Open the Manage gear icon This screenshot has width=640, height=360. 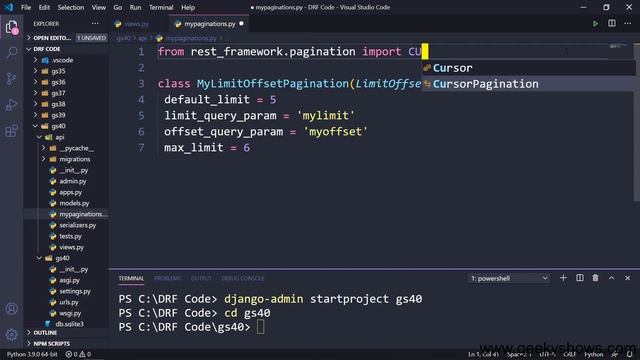click(x=12, y=335)
